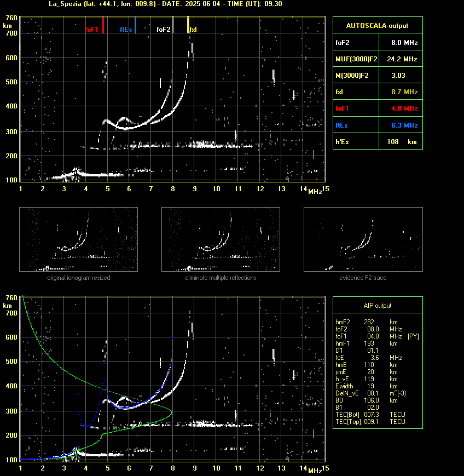The image size is (464, 476).
Task: Select the hmE '110' value
Action: click(x=369, y=365)
